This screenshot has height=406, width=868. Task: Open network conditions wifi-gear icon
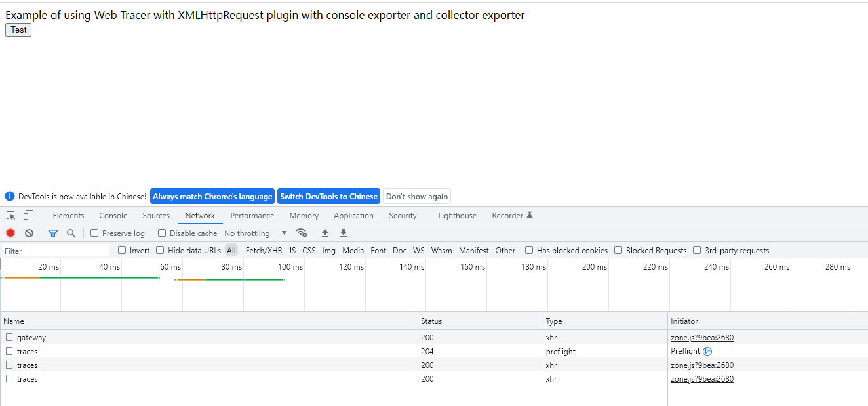coord(301,233)
